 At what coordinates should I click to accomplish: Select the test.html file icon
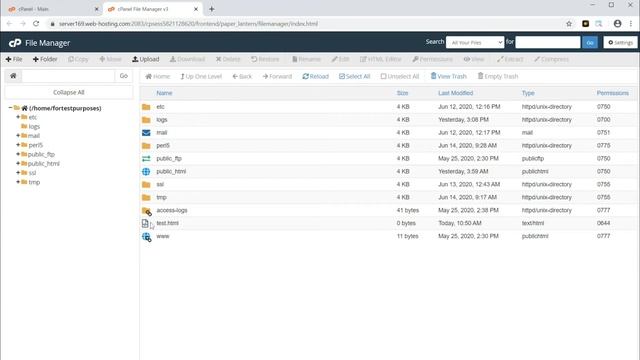point(145,223)
